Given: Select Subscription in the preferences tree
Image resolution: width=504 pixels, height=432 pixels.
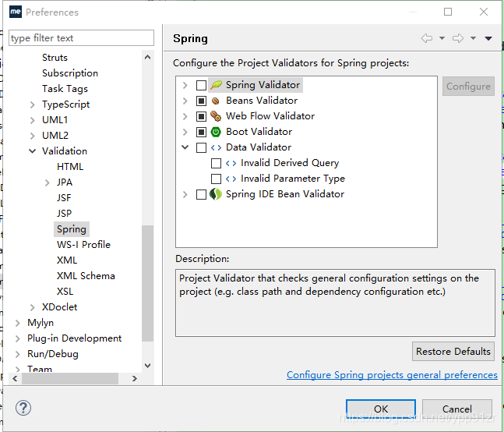Looking at the screenshot, I should (x=70, y=73).
